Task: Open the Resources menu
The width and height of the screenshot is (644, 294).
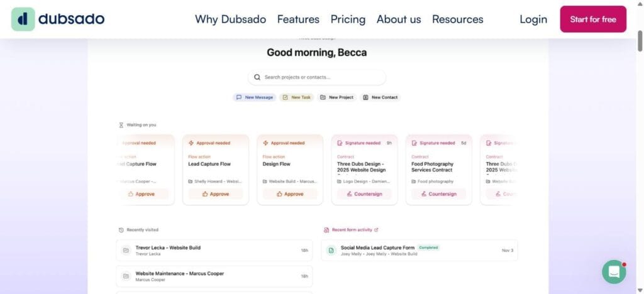Action: pos(458,19)
